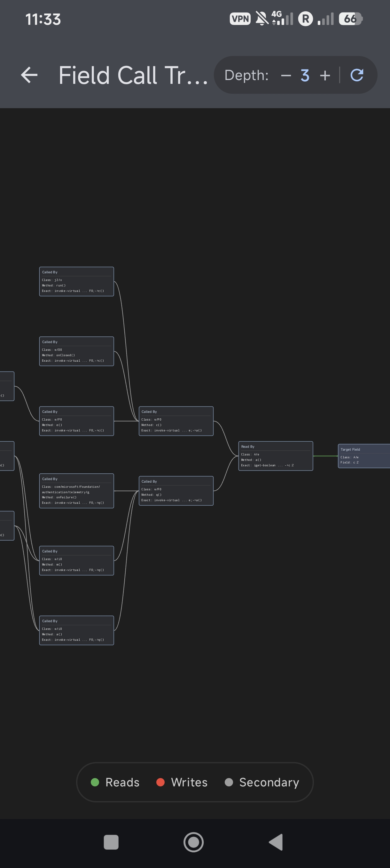Tap the 11:33 clock
The image size is (390, 868).
click(x=43, y=19)
